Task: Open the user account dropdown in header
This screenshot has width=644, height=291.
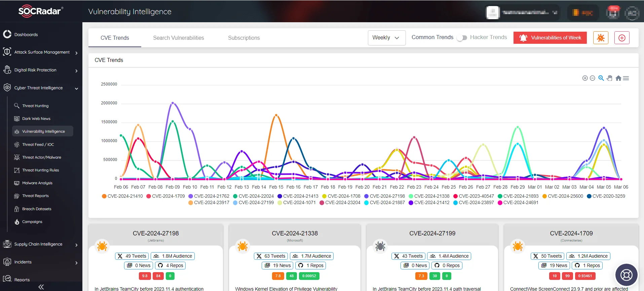Action: [522, 12]
